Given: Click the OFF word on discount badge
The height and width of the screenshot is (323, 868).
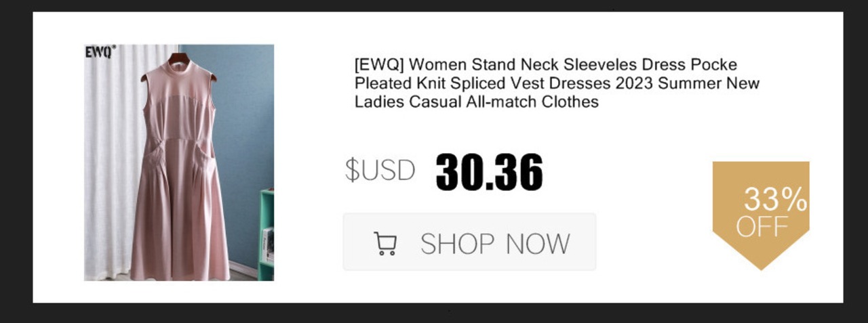Looking at the screenshot, I should click(x=762, y=227).
